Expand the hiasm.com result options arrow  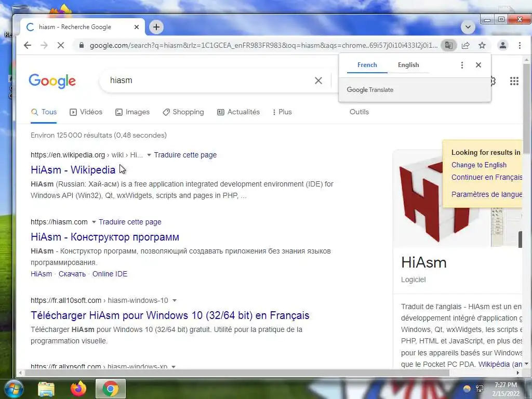click(94, 222)
